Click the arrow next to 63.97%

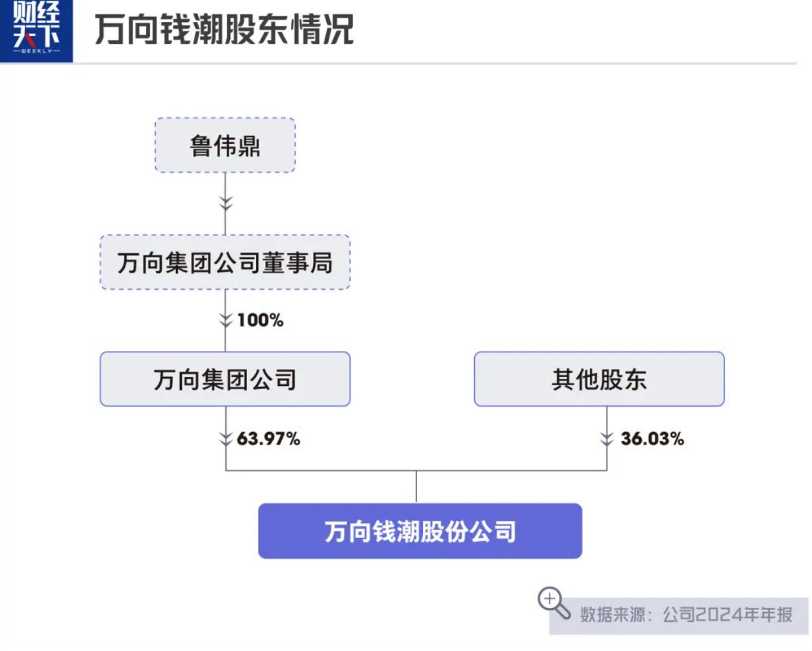point(225,438)
